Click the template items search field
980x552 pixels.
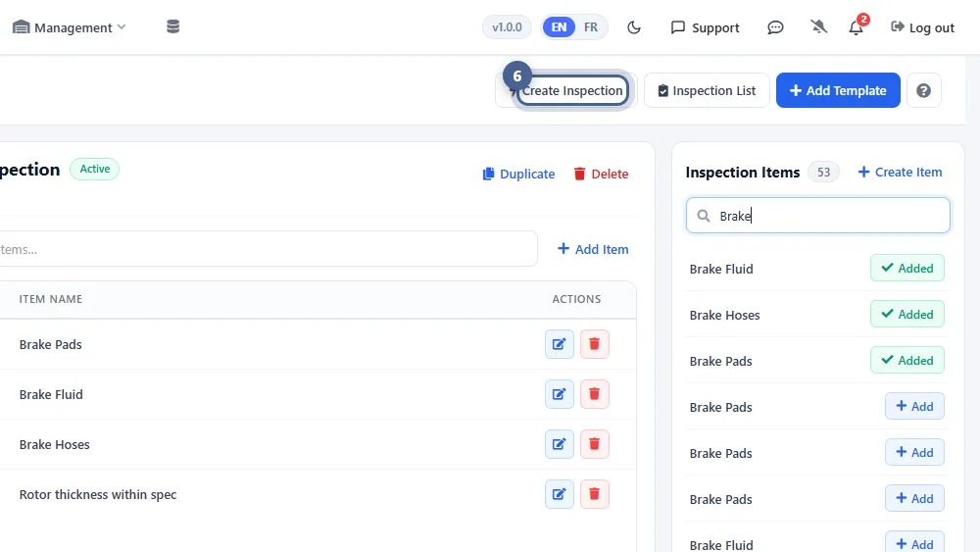coord(268,249)
